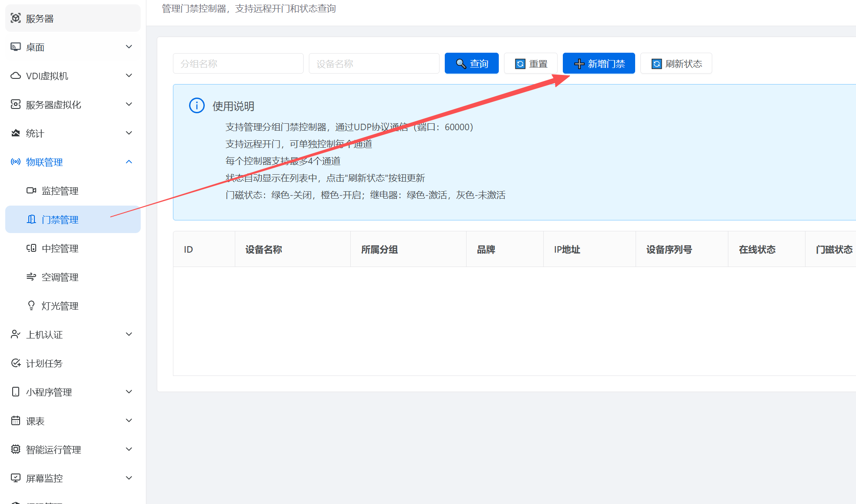Expand the 小程序管理 submenu chevron
Image resolution: width=856 pixels, height=504 pixels.
click(x=129, y=392)
